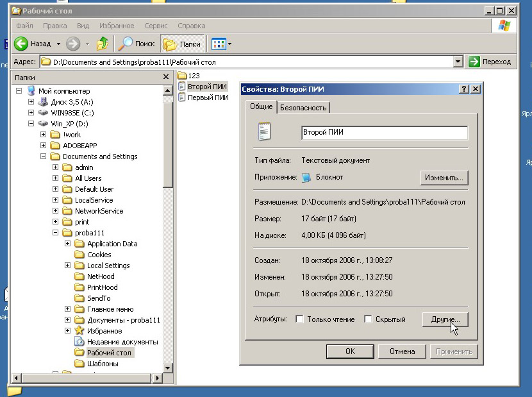
Task: Expand the WIN98SE (C:) drive node
Action: click(x=31, y=113)
